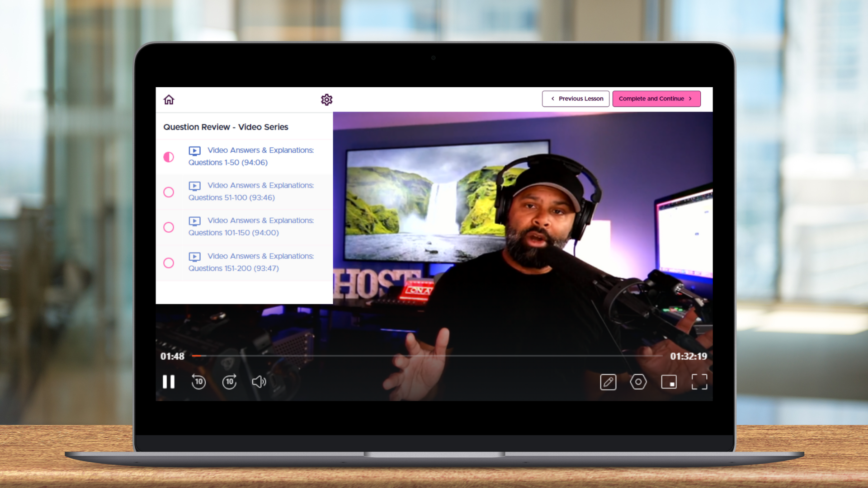Pause the video playback
This screenshot has height=488, width=868.
(169, 382)
